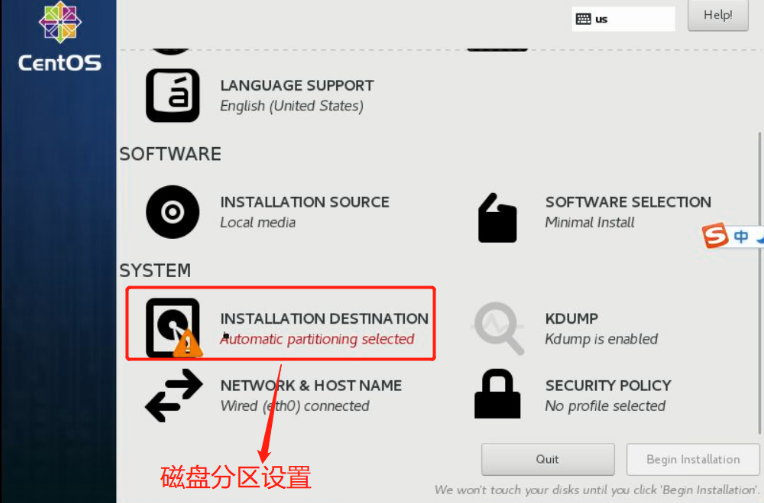Click the keyboard icon beside us layout

point(583,19)
